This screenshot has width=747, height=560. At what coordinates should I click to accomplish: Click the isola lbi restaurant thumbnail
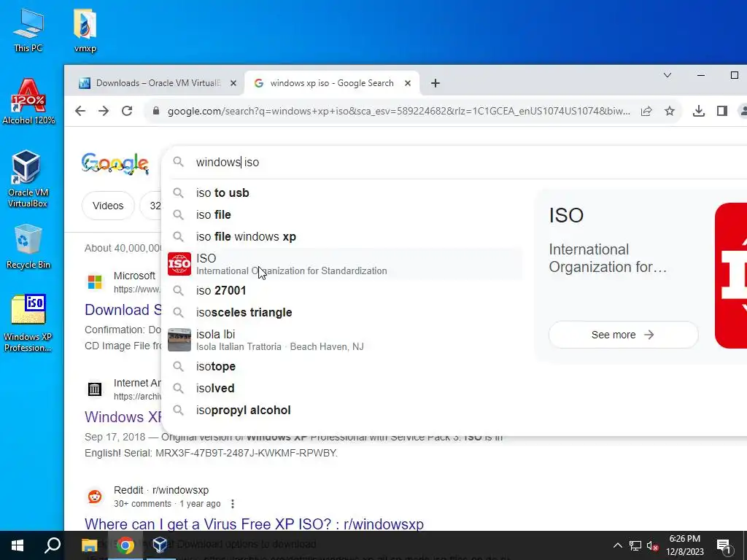point(179,340)
